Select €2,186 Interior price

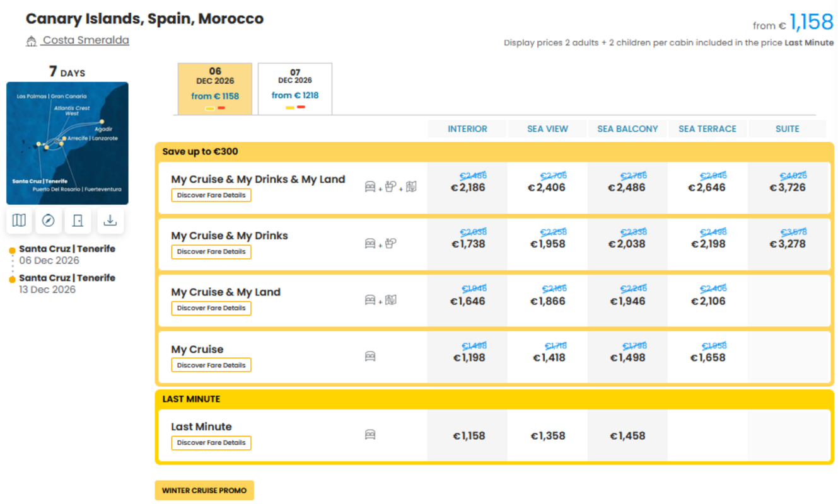point(468,188)
